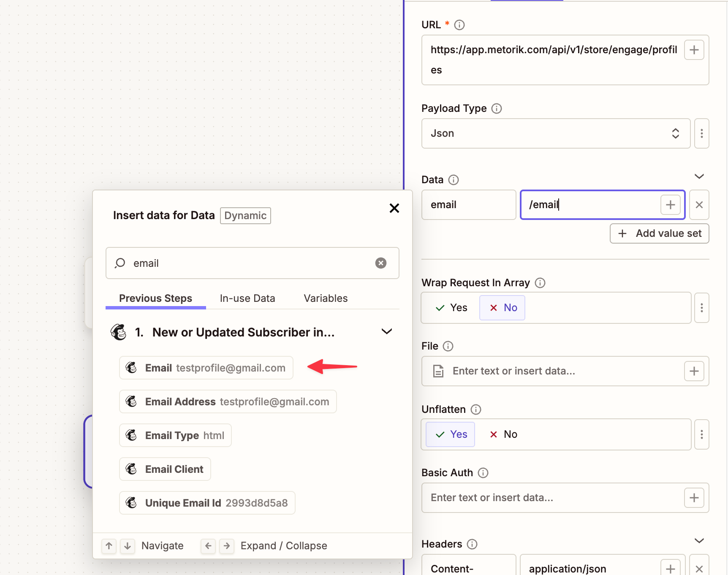Set Unflatten to Yes
The width and height of the screenshot is (728, 575).
coord(451,434)
